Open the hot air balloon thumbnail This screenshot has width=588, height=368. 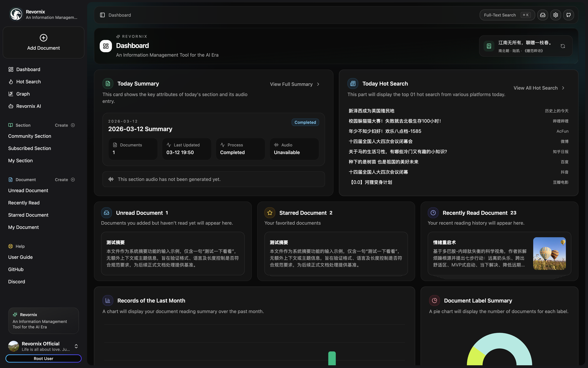(x=549, y=253)
